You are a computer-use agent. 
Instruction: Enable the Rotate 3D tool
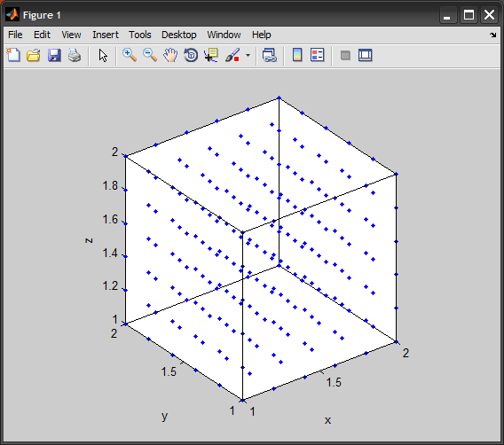(191, 55)
